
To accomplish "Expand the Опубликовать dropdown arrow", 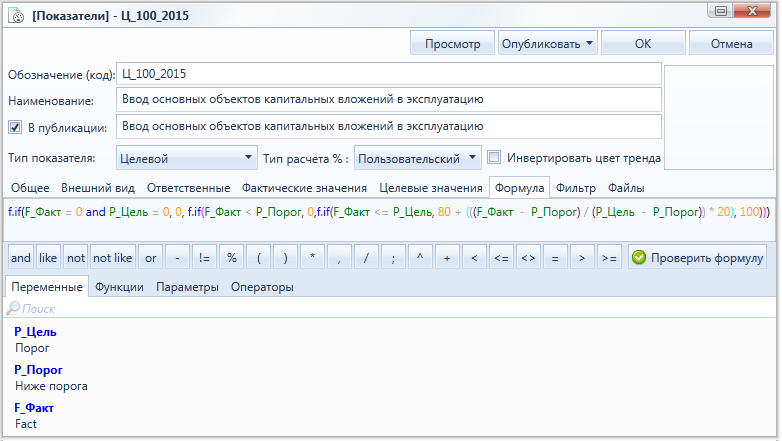I will click(589, 43).
